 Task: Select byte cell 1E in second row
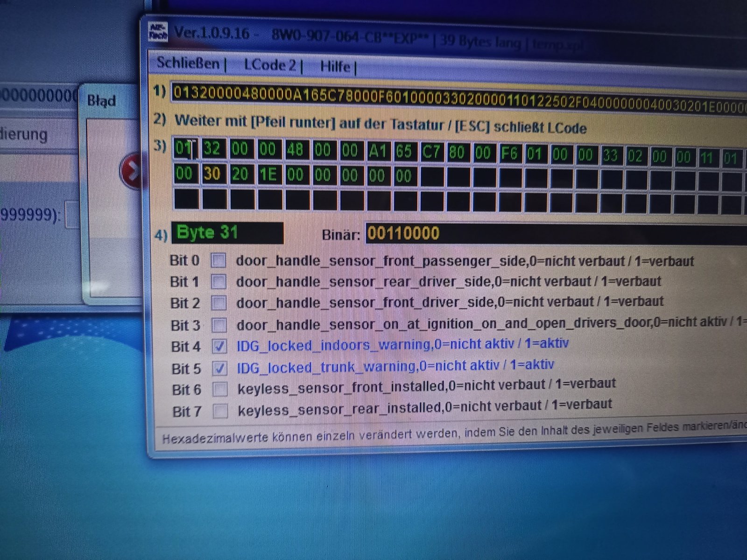[268, 175]
